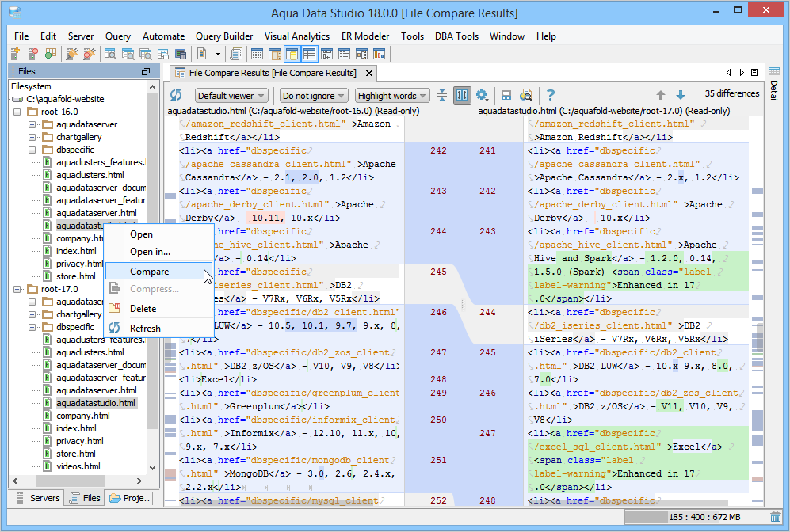
Task: Click the form list view toolbar icon
Action: click(344, 53)
